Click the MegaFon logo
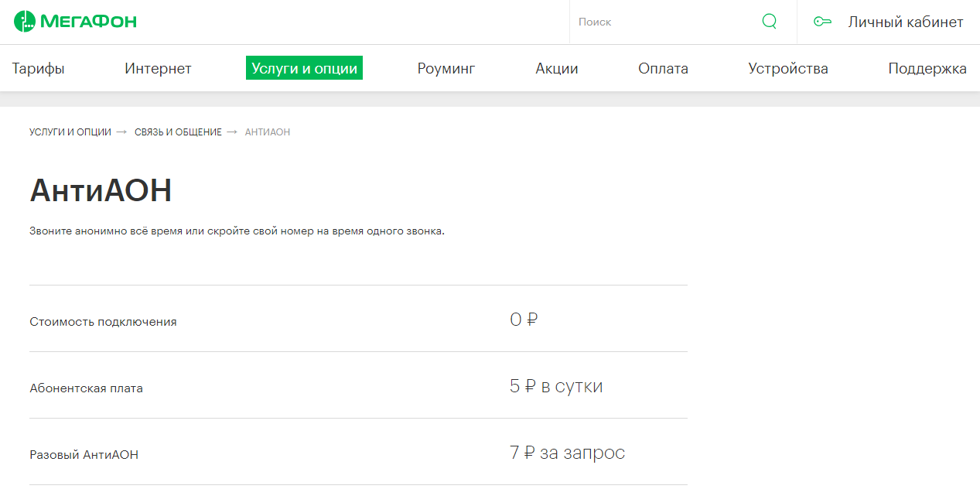Image resolution: width=980 pixels, height=489 pixels. click(x=75, y=22)
